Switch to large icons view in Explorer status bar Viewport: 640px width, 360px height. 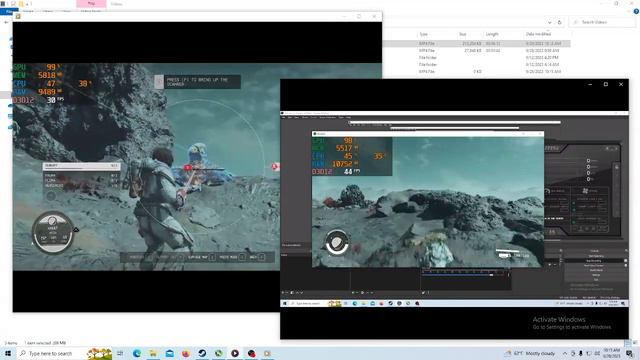[635, 343]
